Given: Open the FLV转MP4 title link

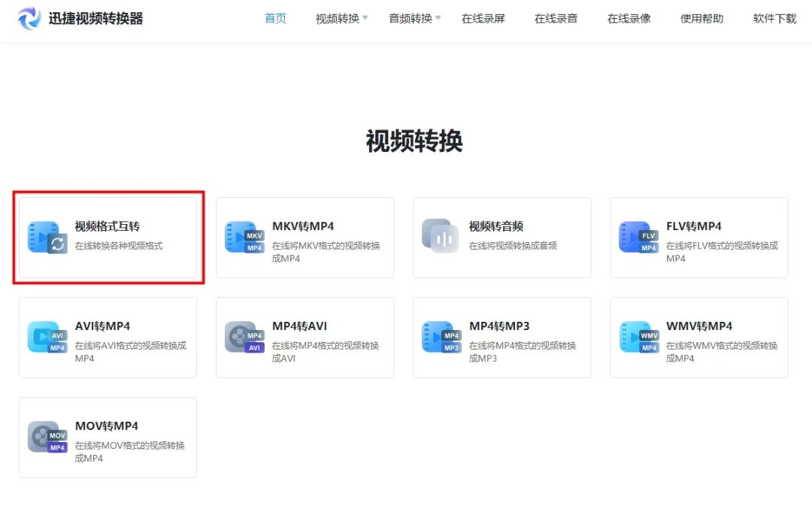Looking at the screenshot, I should [694, 226].
